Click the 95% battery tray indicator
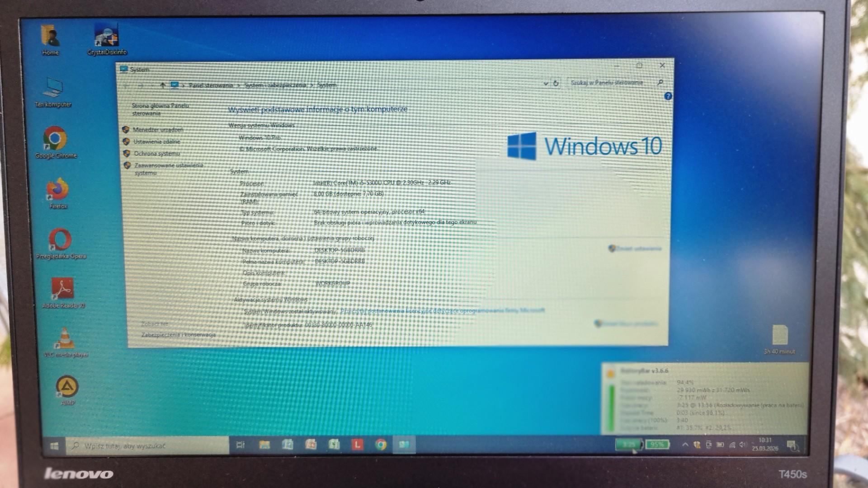The height and width of the screenshot is (488, 868). [x=657, y=445]
